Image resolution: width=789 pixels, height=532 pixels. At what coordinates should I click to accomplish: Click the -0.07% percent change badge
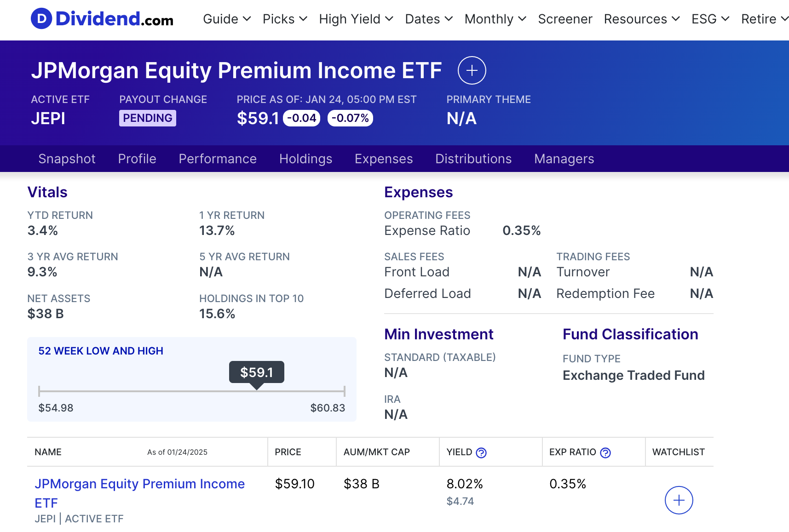(x=350, y=118)
